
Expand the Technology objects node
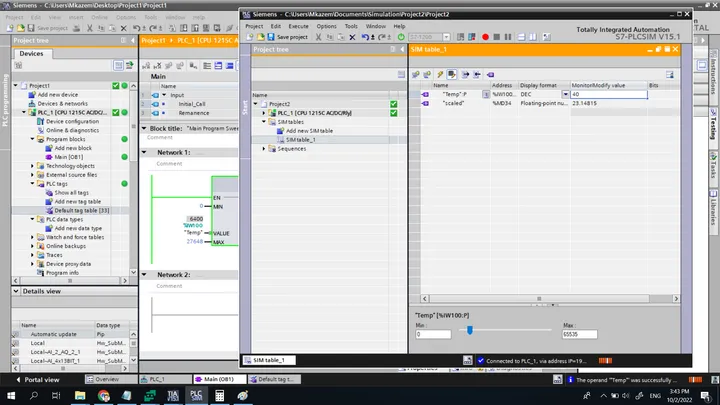33,166
